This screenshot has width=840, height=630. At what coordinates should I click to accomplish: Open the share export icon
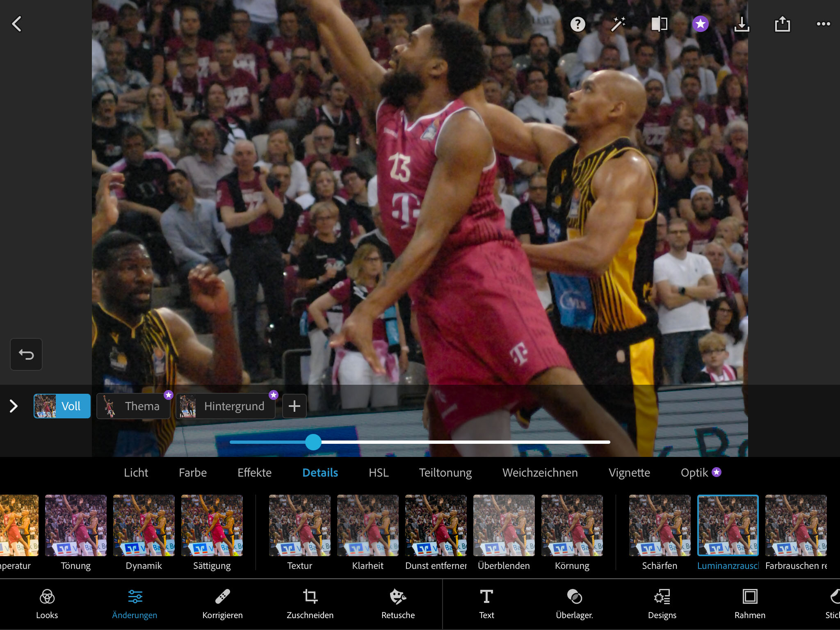[x=782, y=24]
